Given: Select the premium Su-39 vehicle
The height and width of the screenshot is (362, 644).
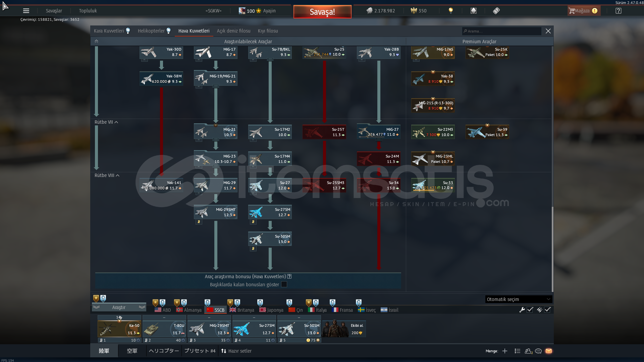Looking at the screenshot, I should (x=487, y=132).
